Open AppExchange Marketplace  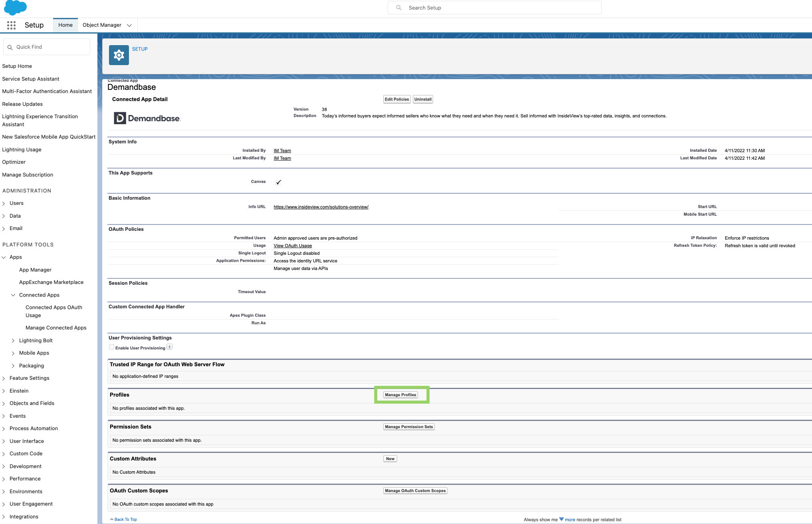click(x=51, y=282)
